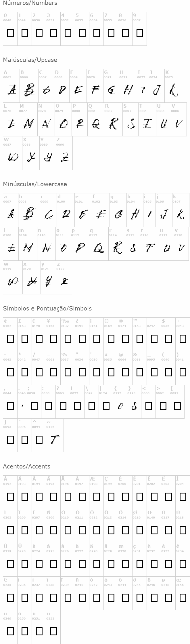Click the Ç accent cell 0199
Image resolution: width=190 pixels, height=644 pixels.
click(111, 496)
